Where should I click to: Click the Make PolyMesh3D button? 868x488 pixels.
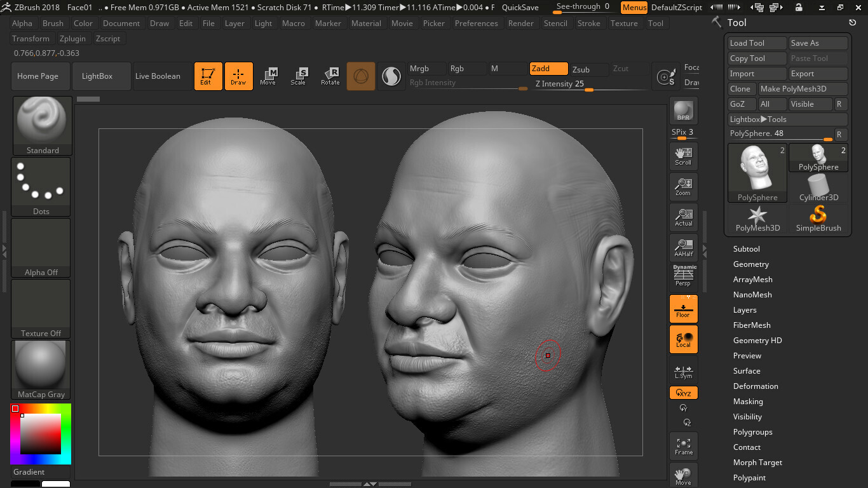[803, 88]
